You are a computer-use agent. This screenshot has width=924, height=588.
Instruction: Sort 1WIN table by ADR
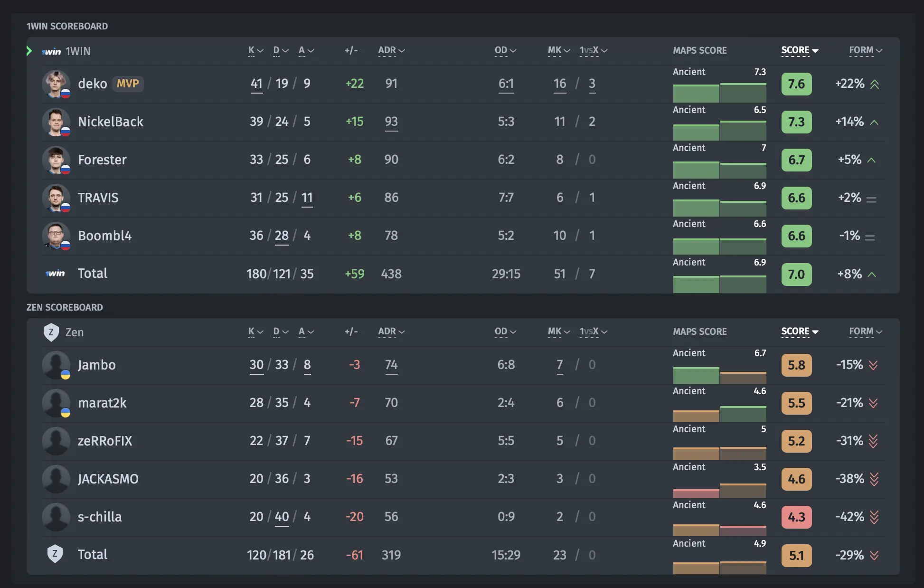point(391,50)
